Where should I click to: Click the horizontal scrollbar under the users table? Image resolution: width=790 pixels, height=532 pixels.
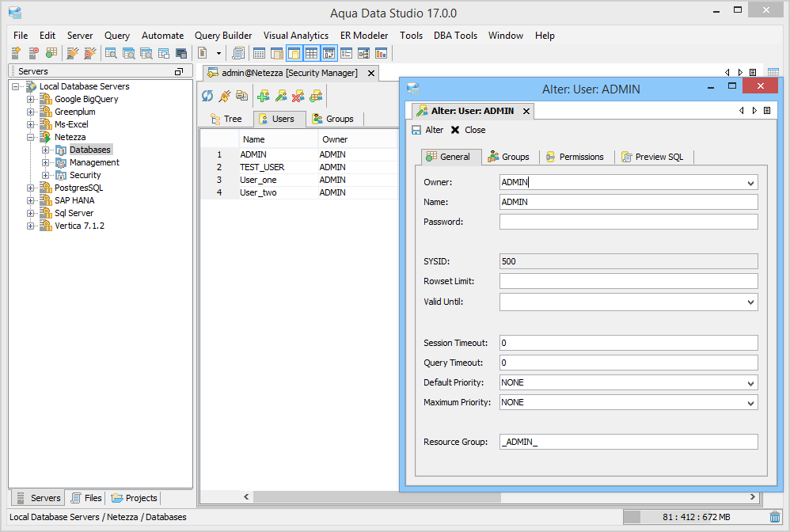tap(377, 496)
